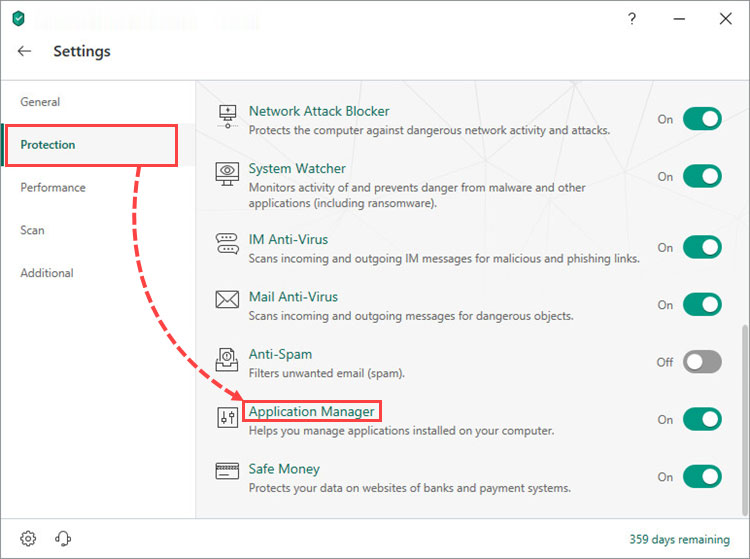Go back using the arrow icon
Screen dimensions: 750x559
(x=24, y=51)
